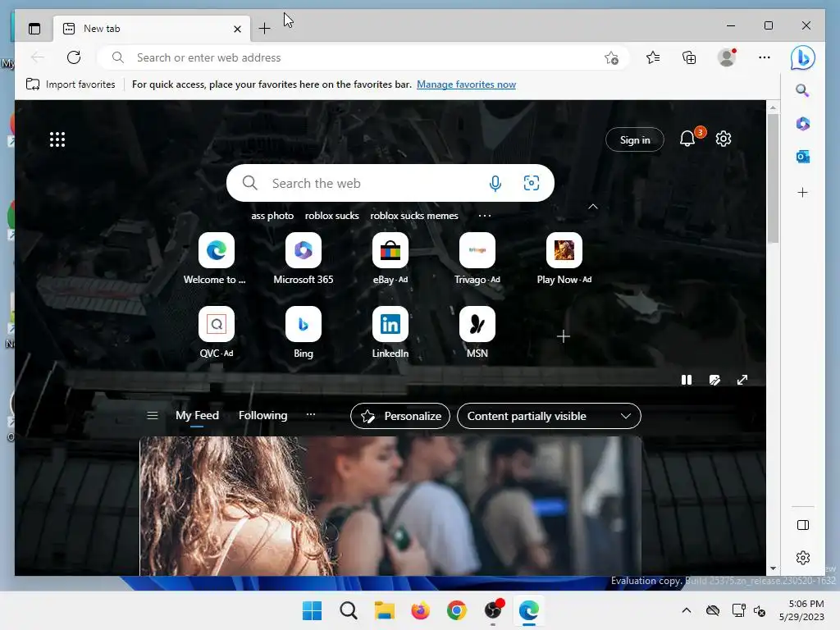The height and width of the screenshot is (630, 840).
Task: Open the Favorites list icon
Action: click(653, 57)
